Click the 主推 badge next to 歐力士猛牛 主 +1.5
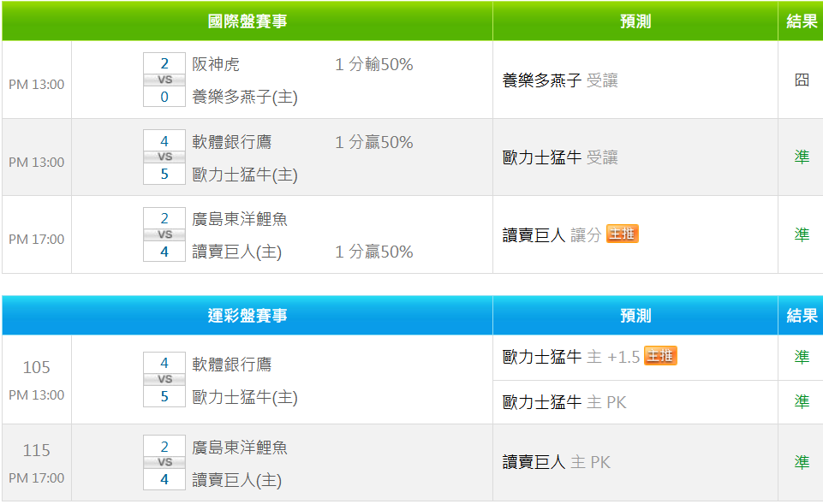Screen dimensions: 823x504 pyautogui.click(x=660, y=356)
